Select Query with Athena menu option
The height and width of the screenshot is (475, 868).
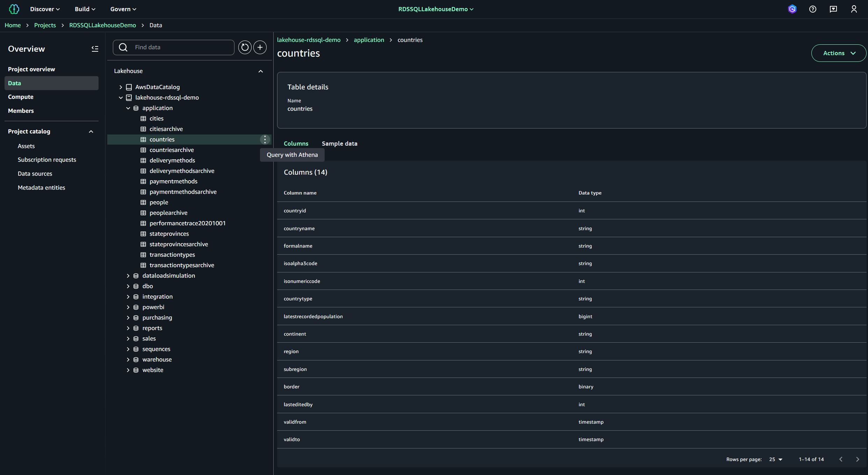pos(292,155)
